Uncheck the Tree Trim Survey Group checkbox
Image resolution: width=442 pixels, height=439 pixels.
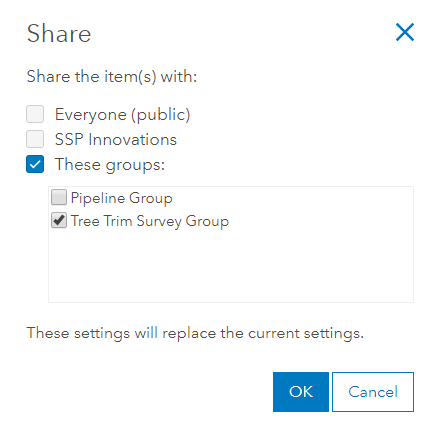[59, 220]
